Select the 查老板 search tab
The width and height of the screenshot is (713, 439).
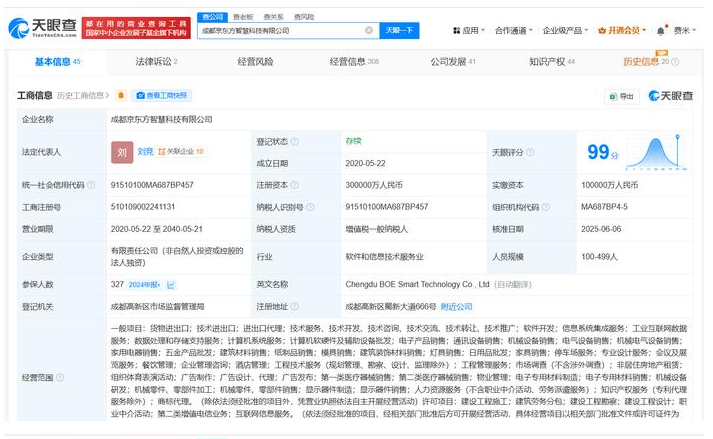click(243, 17)
